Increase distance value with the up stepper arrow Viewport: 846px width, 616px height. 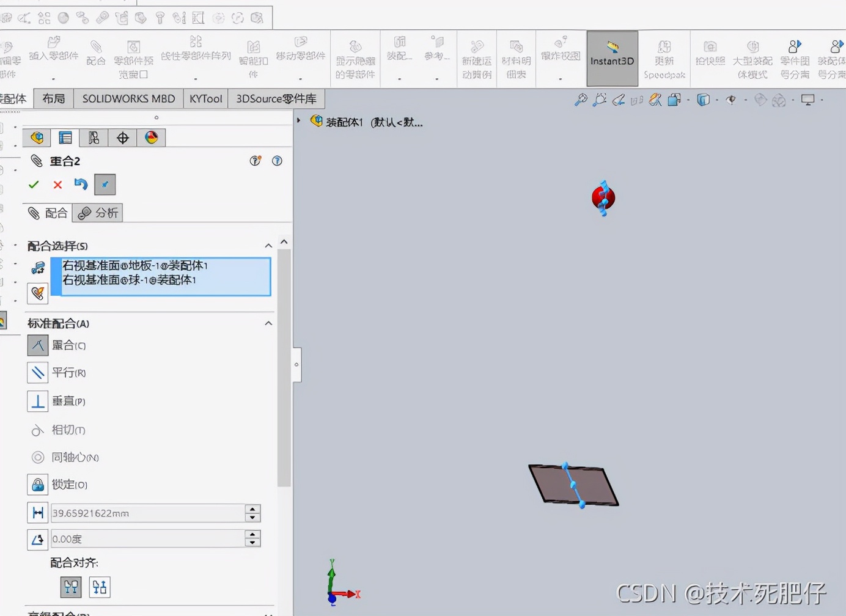click(x=252, y=509)
